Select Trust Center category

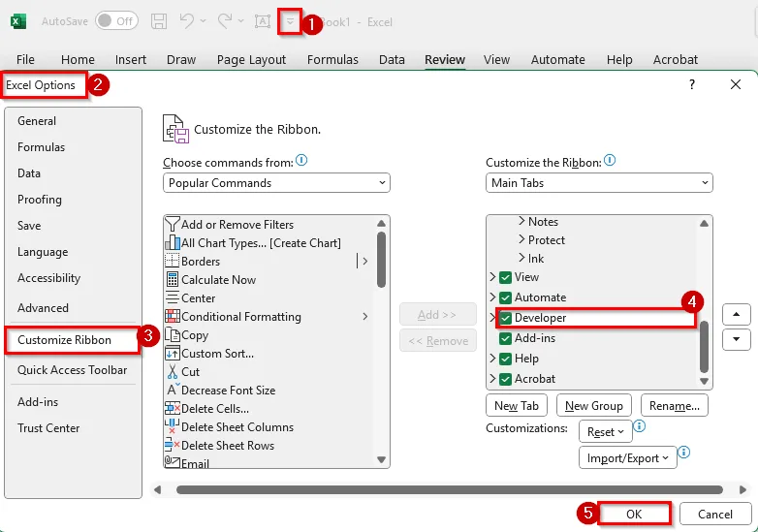[48, 428]
